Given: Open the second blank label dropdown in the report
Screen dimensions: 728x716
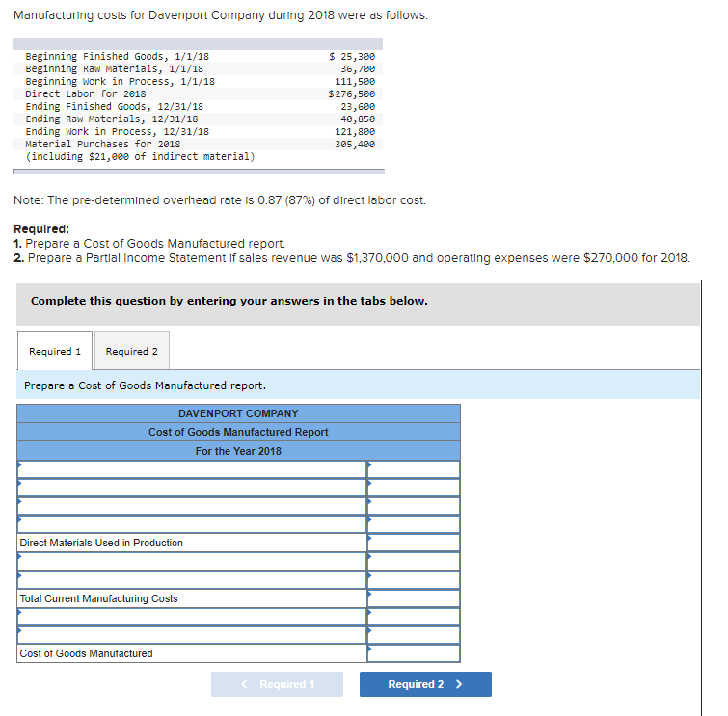Looking at the screenshot, I should [x=192, y=488].
